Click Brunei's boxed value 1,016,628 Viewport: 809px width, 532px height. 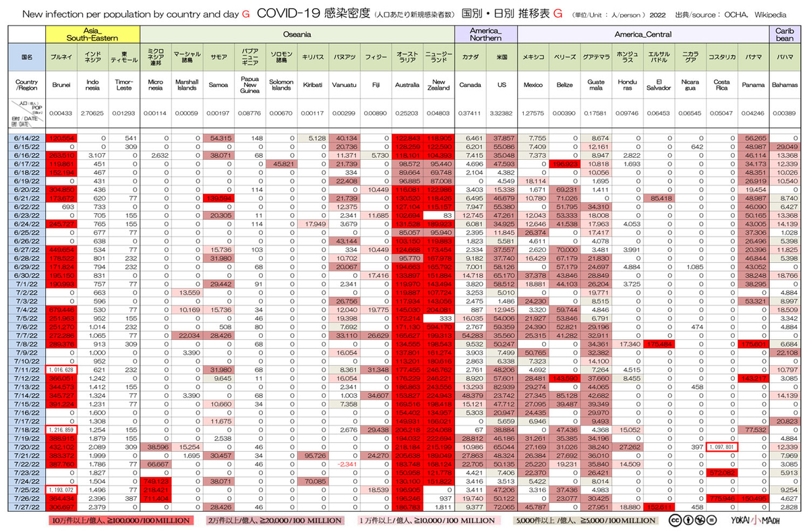pyautogui.click(x=61, y=370)
